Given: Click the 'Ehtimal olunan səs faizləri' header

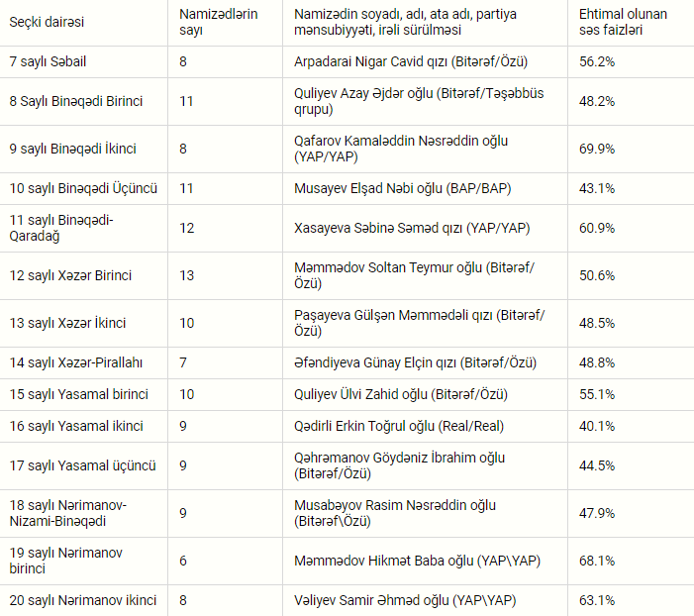Looking at the screenshot, I should [x=623, y=22].
